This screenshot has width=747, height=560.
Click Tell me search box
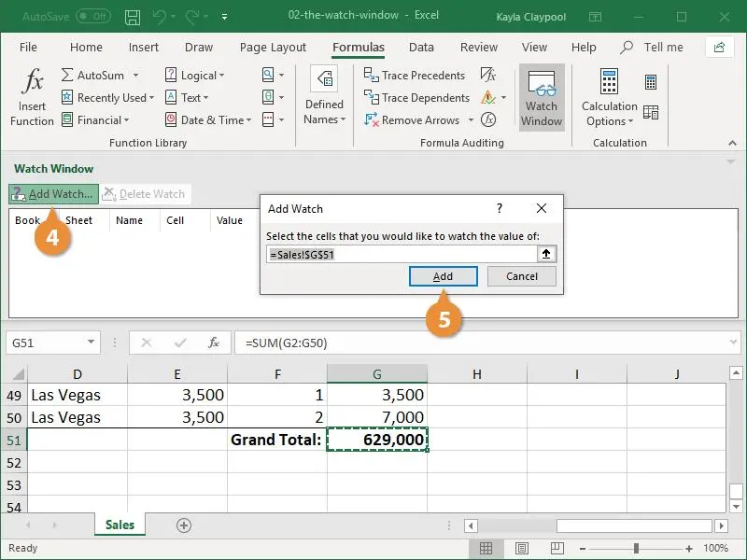(x=652, y=48)
